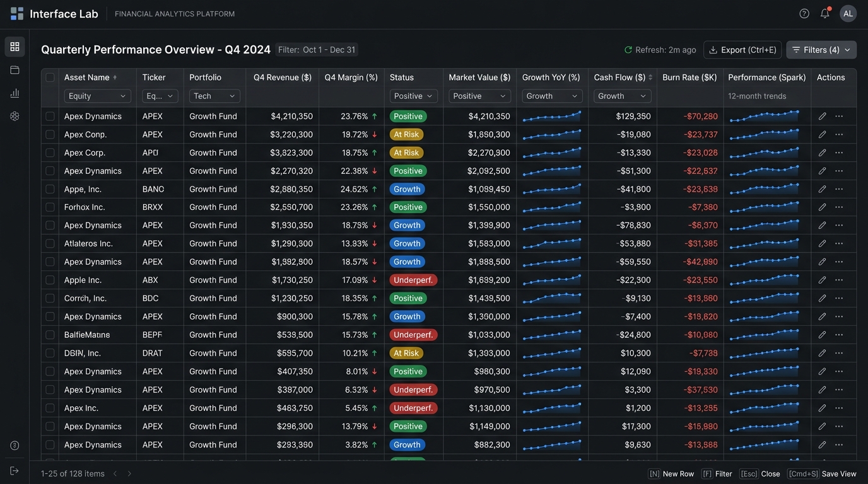
Task: Open help from top bar question icon
Action: pyautogui.click(x=804, y=14)
